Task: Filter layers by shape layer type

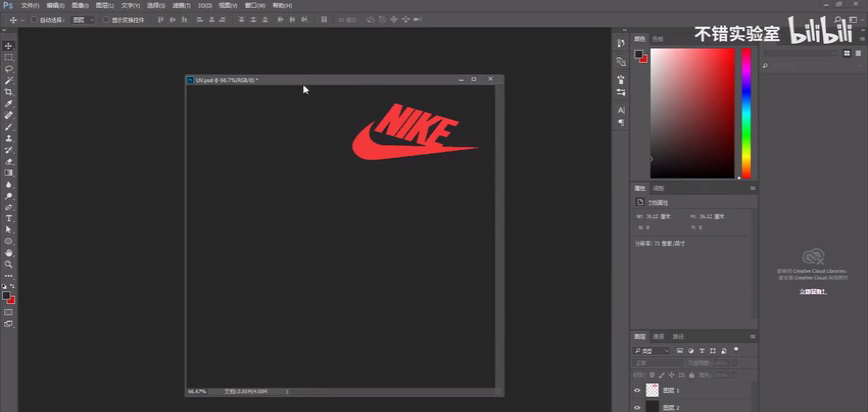Action: pyautogui.click(x=713, y=350)
